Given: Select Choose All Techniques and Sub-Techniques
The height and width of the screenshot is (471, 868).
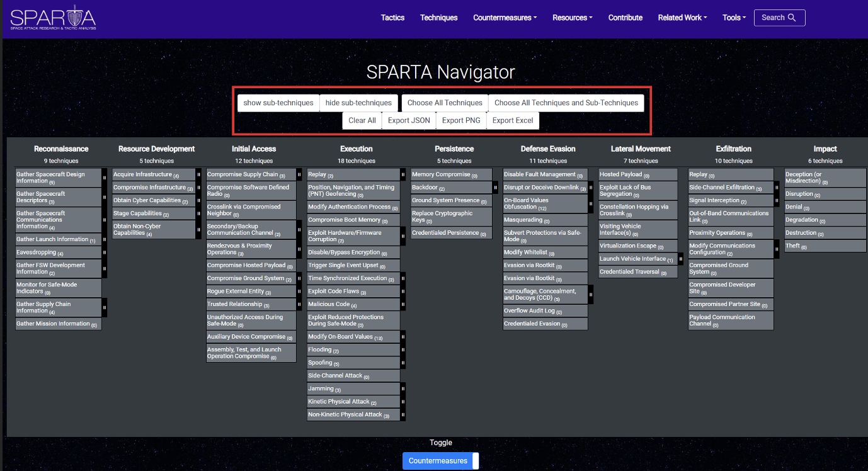Looking at the screenshot, I should coord(566,103).
